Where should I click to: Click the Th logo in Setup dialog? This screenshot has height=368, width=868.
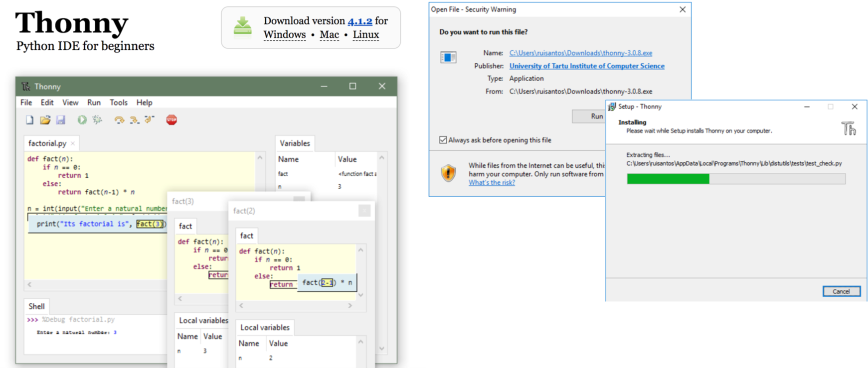point(849,128)
